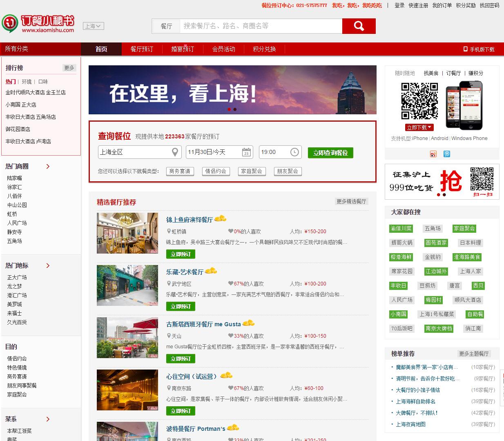Click the 11月30日/今天 date field
Image resolution: width=504 pixels, height=441 pixels.
(x=219, y=152)
